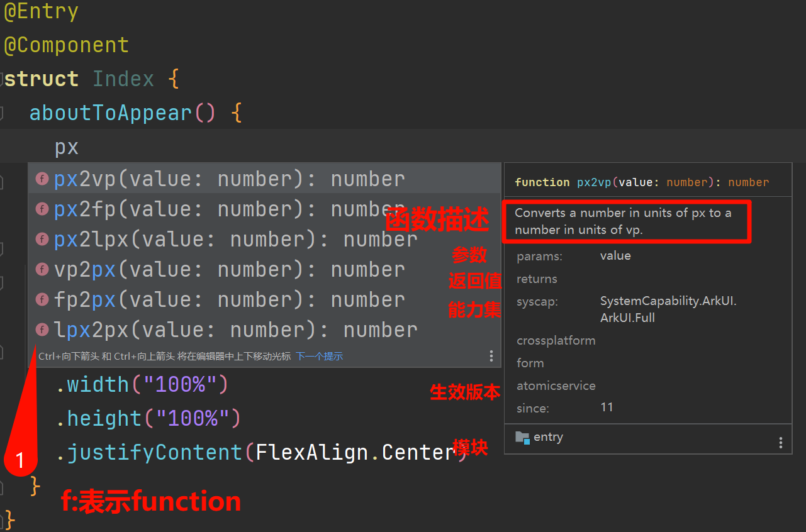Click the fold marker at struct's closing brace

[x=2, y=521]
